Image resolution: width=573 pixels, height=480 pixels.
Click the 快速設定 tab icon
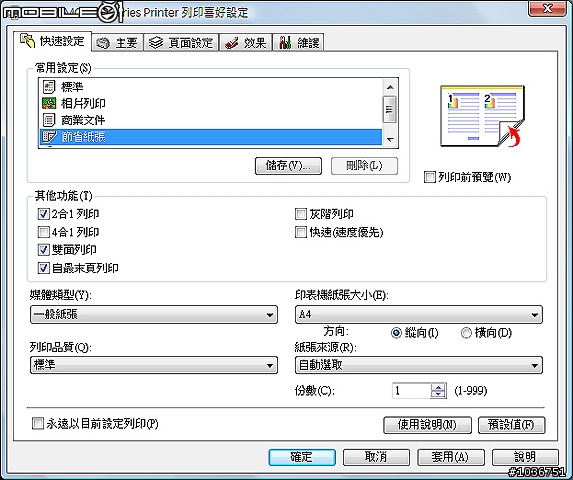pyautogui.click(x=28, y=41)
